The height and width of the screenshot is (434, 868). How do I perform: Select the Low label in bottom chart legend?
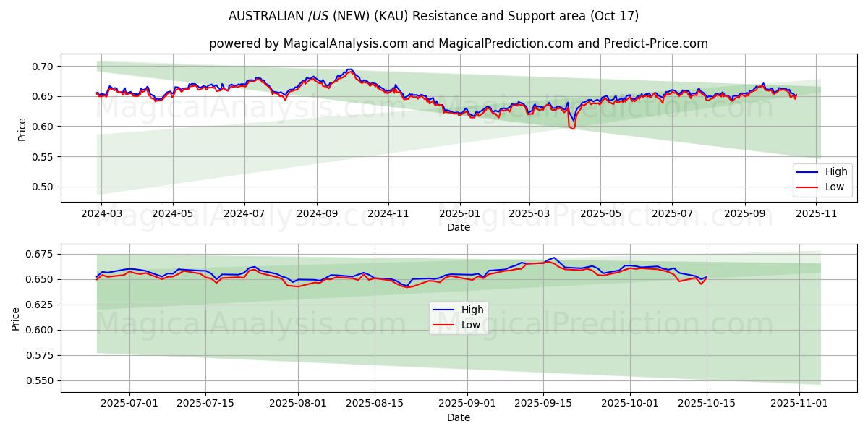471,325
